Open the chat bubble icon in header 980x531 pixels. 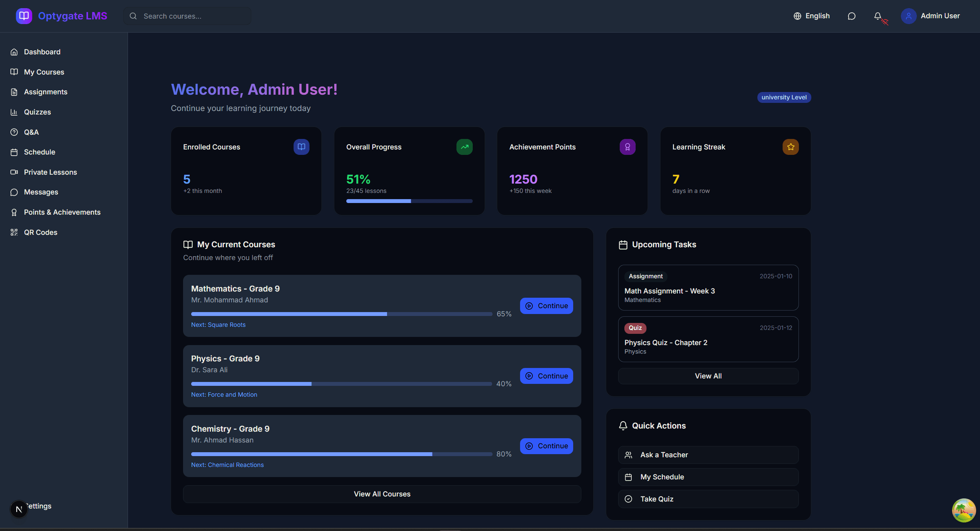(x=851, y=16)
